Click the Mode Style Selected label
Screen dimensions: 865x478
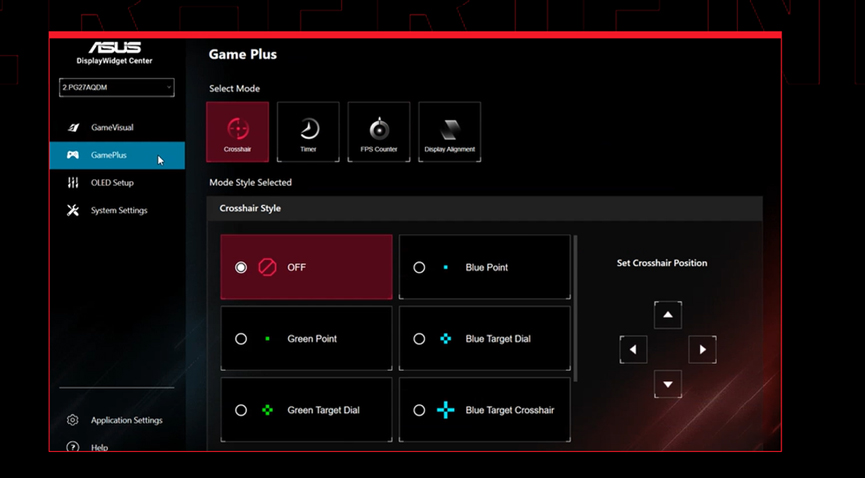(x=250, y=182)
